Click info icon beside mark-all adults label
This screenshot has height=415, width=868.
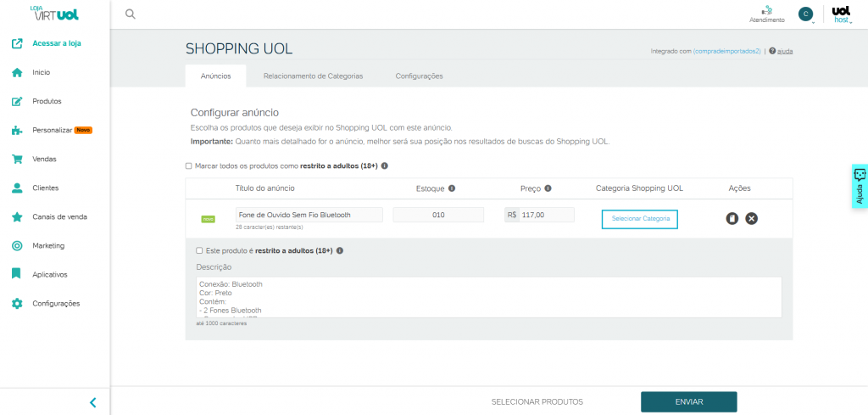pos(384,165)
